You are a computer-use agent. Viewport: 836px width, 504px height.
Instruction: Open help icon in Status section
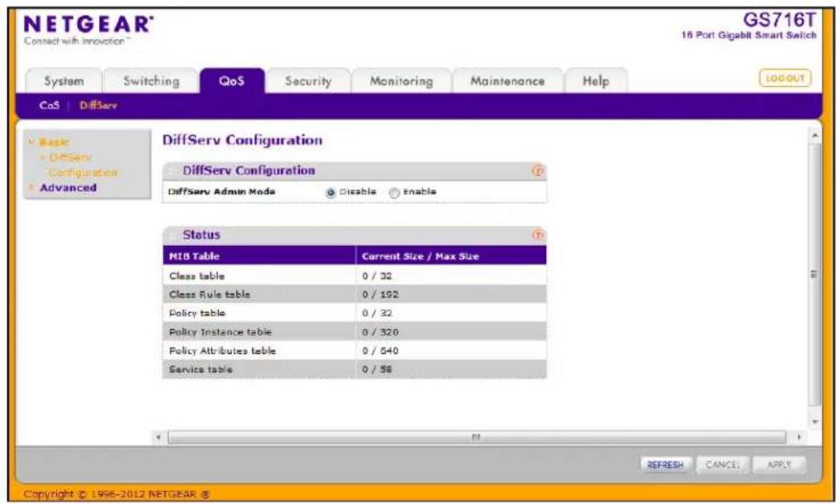point(538,235)
